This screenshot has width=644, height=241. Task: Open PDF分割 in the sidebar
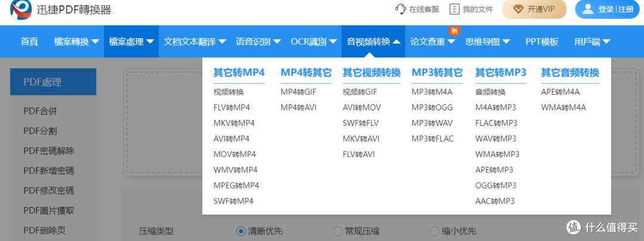tap(41, 131)
